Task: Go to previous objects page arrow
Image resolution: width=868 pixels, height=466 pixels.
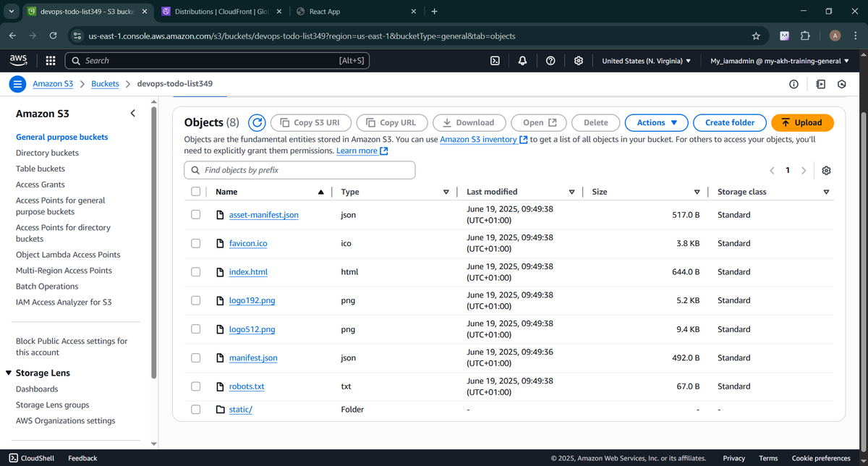Action: click(x=772, y=171)
